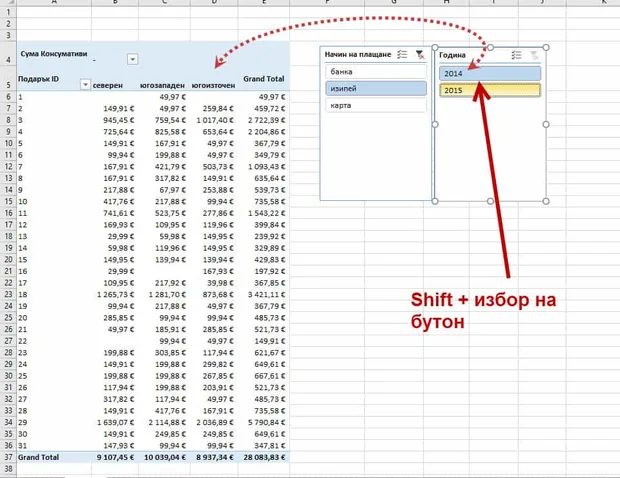
Task: Select entire row via row header 20
Action: [8, 260]
